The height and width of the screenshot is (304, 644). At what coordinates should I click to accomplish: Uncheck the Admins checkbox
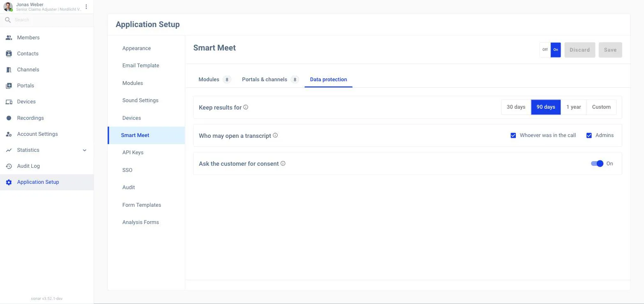tap(589, 135)
